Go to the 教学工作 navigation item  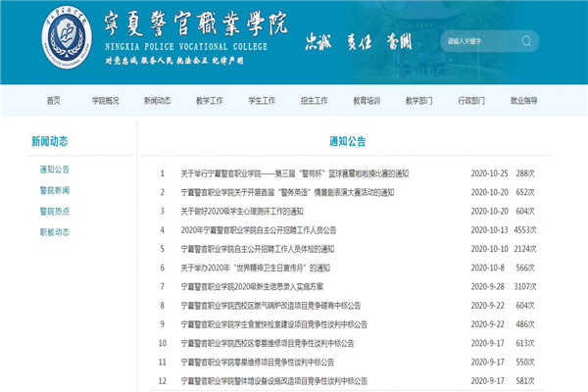[x=209, y=101]
